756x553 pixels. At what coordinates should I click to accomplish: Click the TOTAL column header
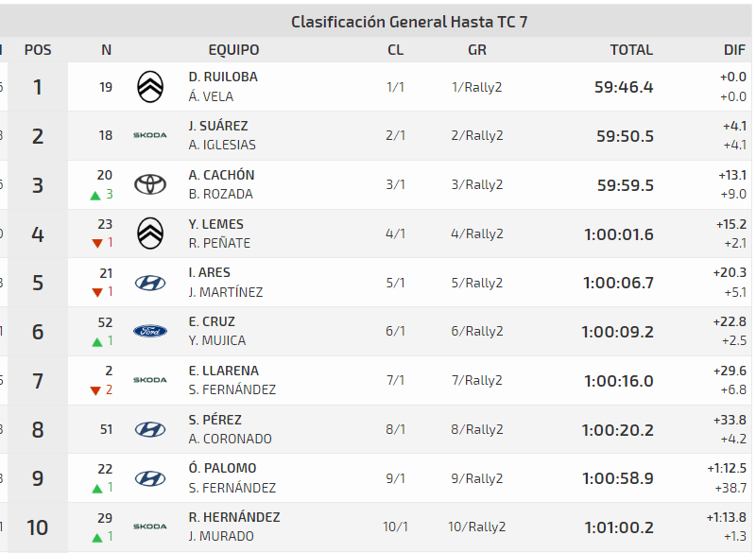click(x=631, y=50)
